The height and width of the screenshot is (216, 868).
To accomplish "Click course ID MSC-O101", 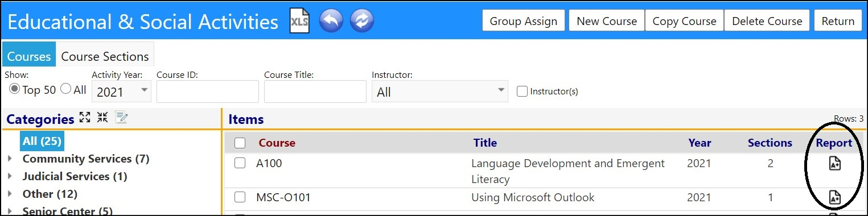I will pyautogui.click(x=283, y=198).
